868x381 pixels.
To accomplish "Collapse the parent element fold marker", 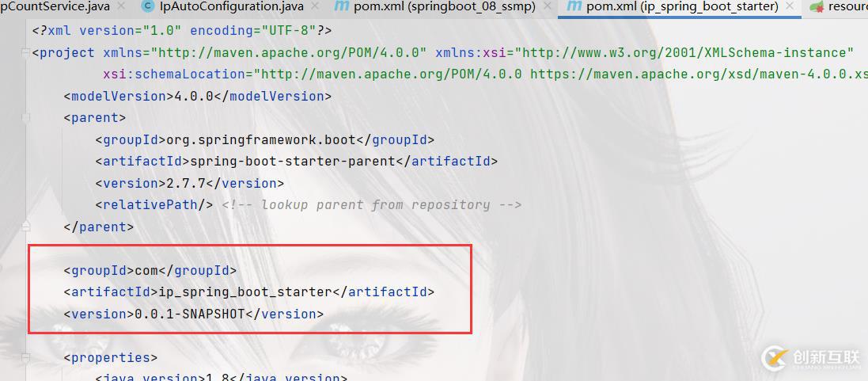I will [25, 118].
